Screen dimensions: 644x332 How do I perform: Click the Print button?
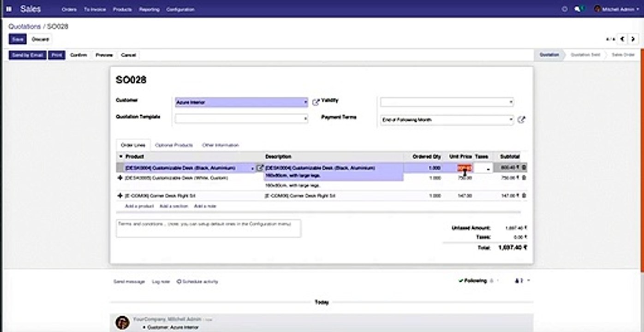tap(57, 55)
